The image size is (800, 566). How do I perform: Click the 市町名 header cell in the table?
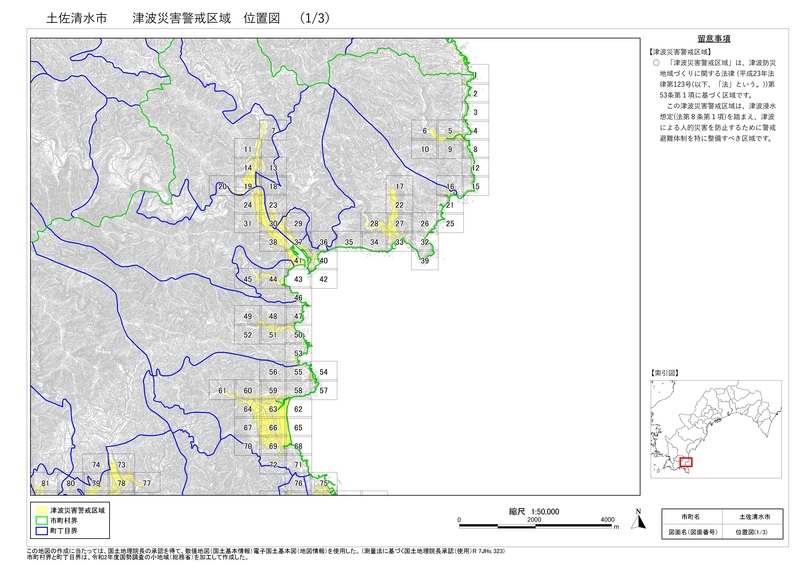[x=691, y=517]
